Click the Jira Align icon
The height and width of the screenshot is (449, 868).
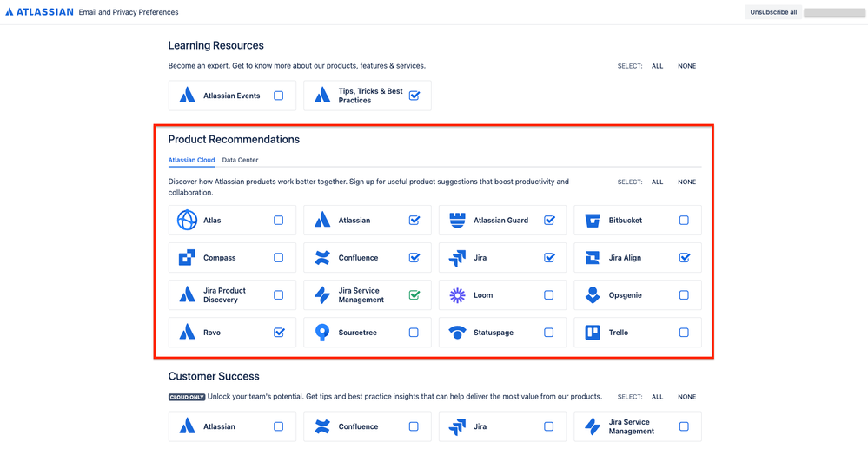point(593,258)
